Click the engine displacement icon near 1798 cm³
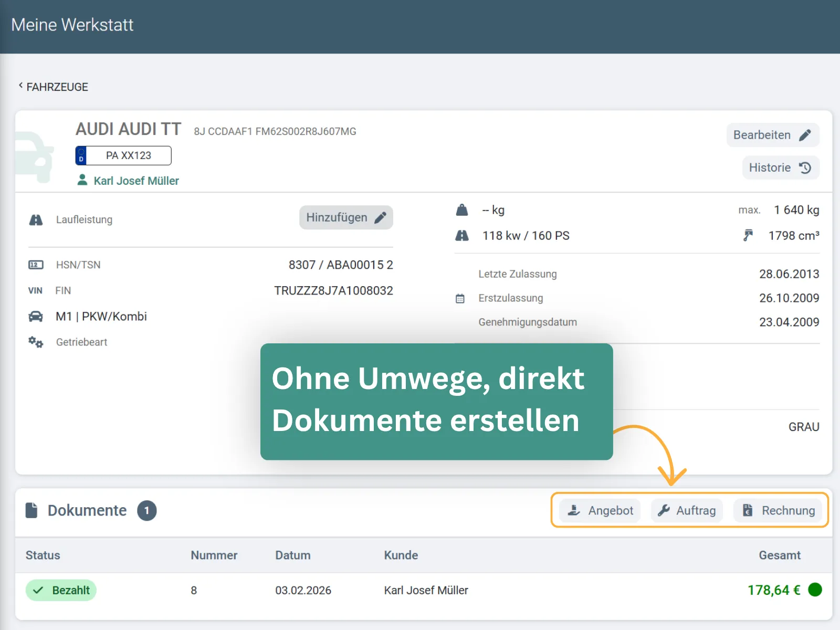 coord(748,235)
